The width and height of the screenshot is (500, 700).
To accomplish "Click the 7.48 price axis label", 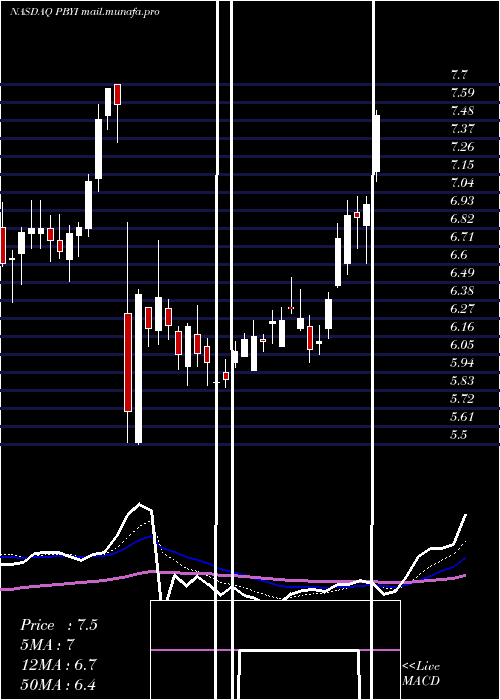I will pyautogui.click(x=462, y=111).
